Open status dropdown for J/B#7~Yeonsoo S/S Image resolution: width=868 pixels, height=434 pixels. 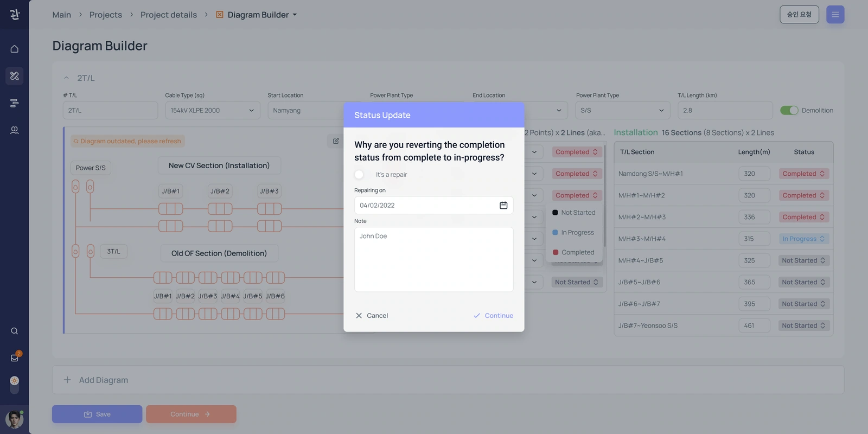coord(803,325)
